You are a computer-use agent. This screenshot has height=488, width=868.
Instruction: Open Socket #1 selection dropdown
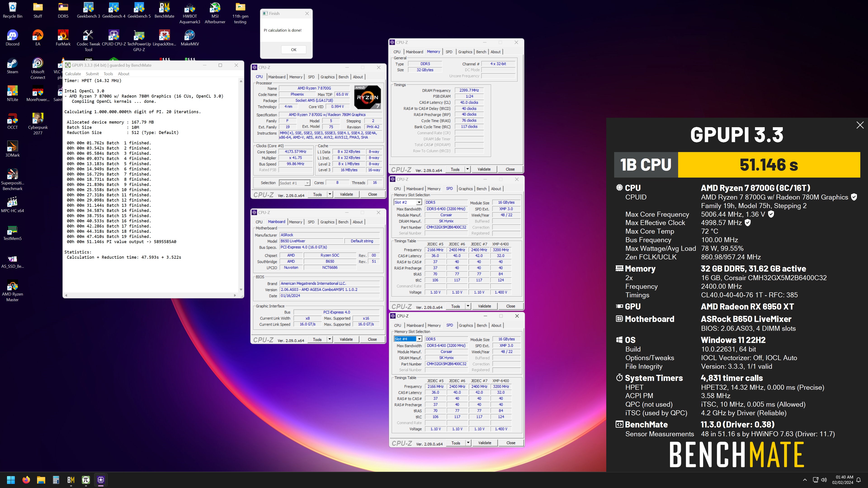295,183
